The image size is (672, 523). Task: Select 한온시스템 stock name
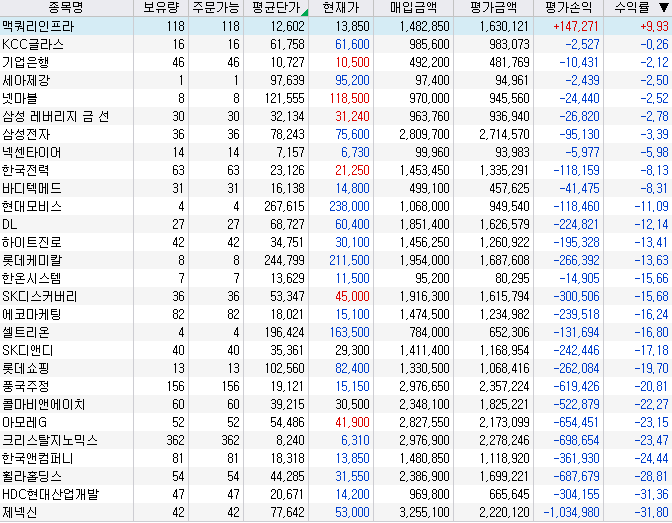(32, 278)
